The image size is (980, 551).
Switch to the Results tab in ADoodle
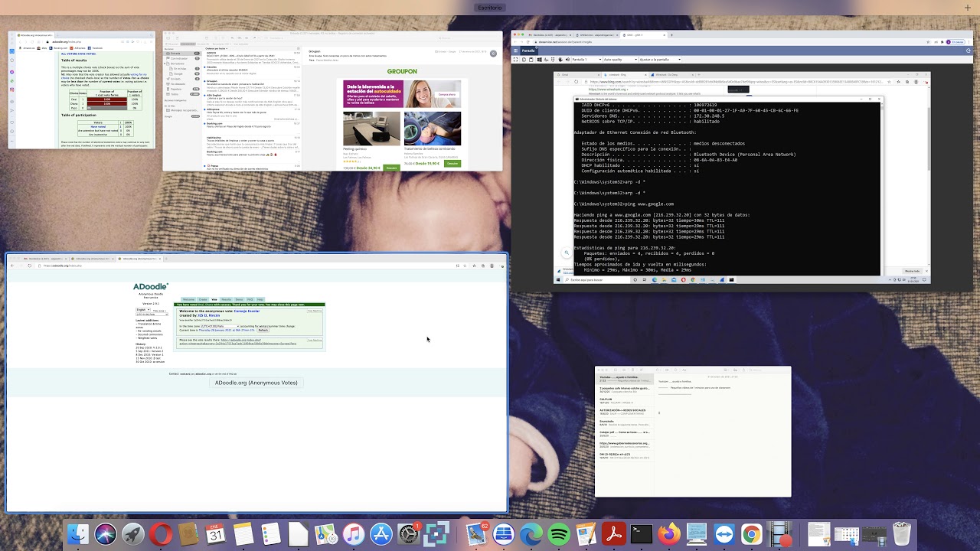click(x=226, y=299)
